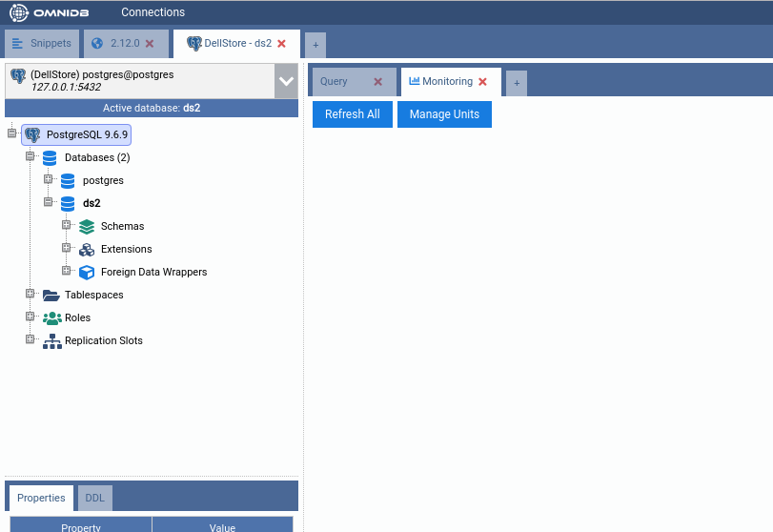Screen dimensions: 773x532
Task: Collapse the ds2 database node
Action: click(48, 202)
